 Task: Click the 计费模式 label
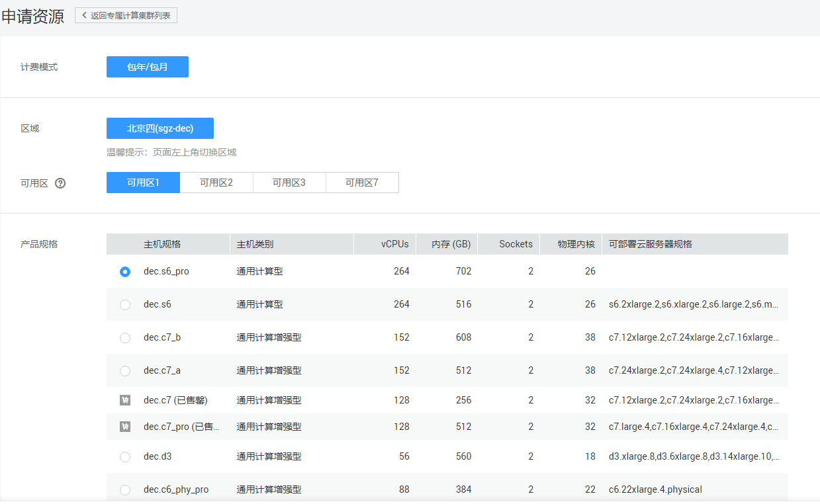coord(39,67)
